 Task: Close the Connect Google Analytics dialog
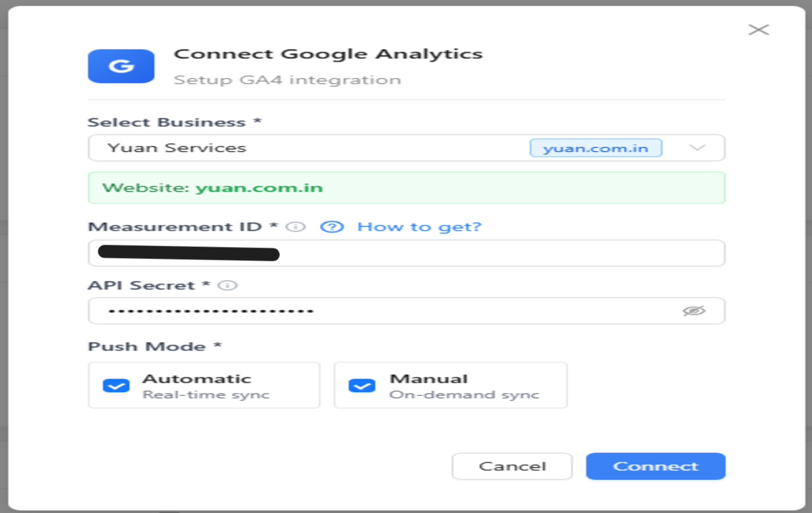[758, 30]
